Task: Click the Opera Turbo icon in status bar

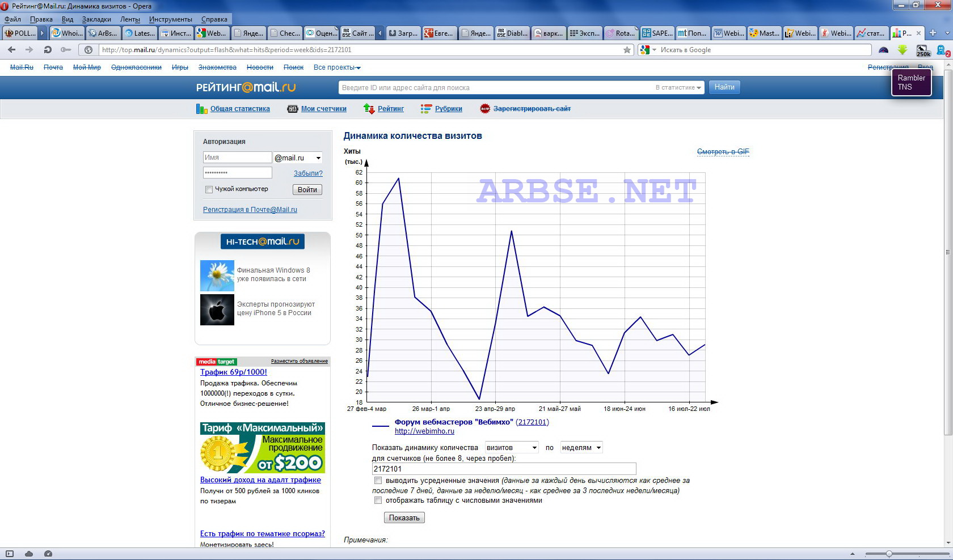Action: click(x=48, y=554)
